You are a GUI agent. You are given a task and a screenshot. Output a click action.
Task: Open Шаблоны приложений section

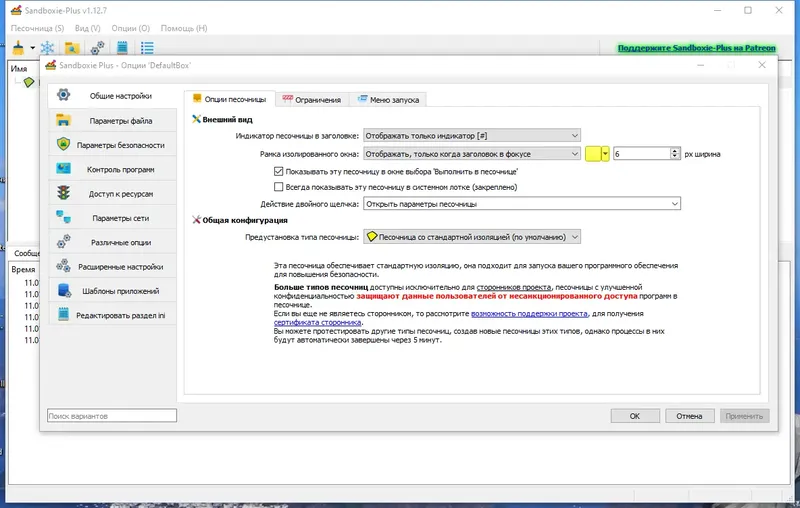pos(112,291)
